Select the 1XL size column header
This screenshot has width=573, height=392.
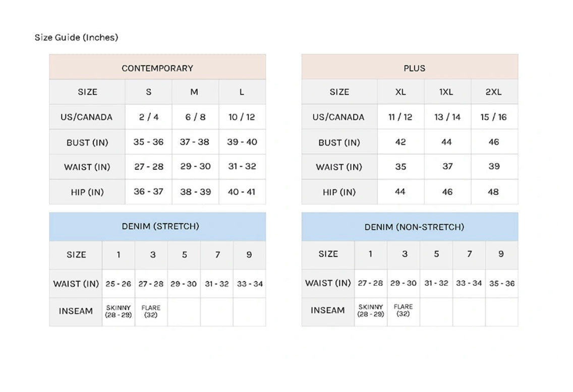point(446,92)
